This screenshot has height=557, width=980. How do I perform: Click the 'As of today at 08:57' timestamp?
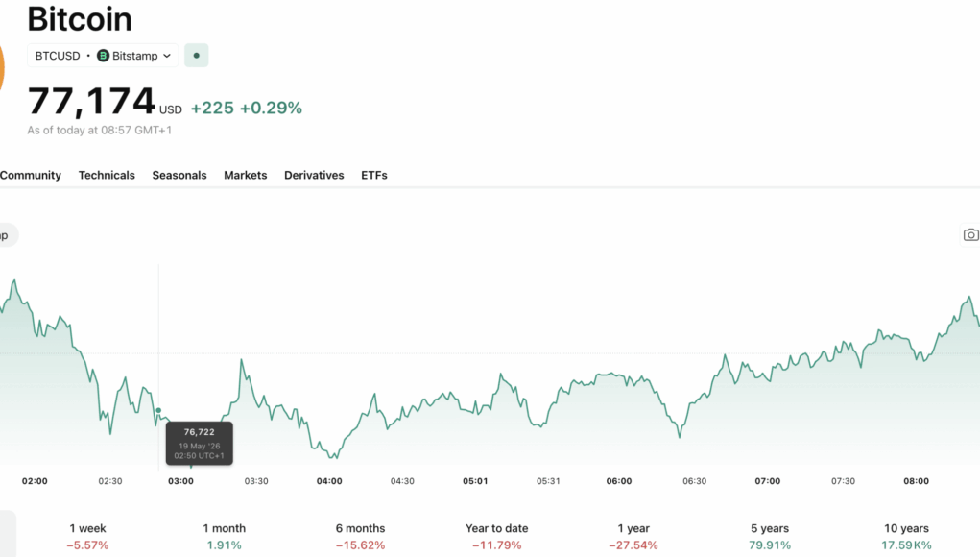(100, 130)
